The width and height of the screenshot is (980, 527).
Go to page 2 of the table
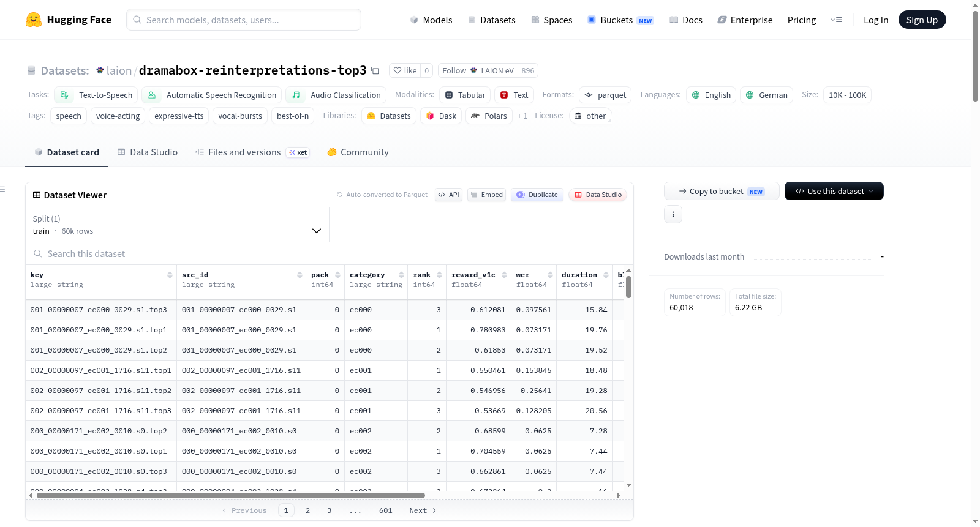pyautogui.click(x=307, y=510)
